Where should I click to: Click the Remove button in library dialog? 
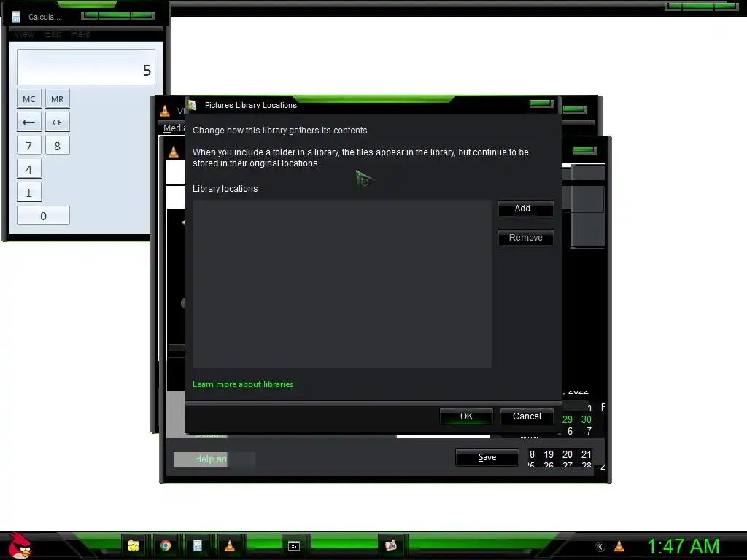pos(525,238)
